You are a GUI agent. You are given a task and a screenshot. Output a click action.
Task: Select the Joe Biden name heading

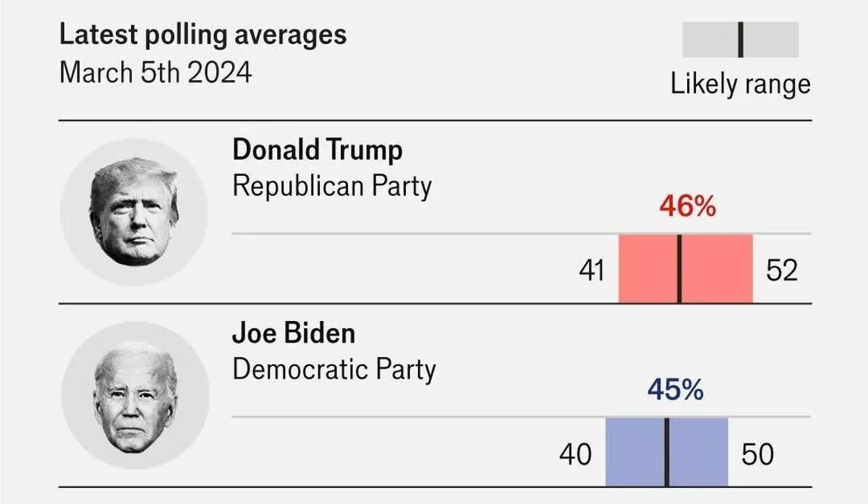294,333
